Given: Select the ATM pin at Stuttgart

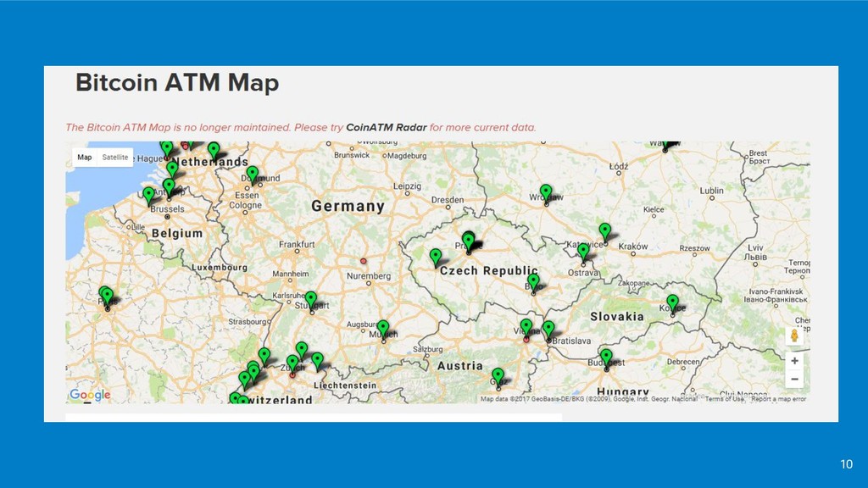Looking at the screenshot, I should click(x=311, y=300).
